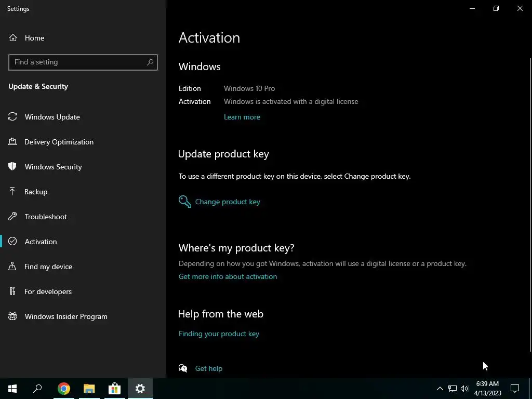Image resolution: width=532 pixels, height=399 pixels.
Task: Show hidden tray icons chevron
Action: [440, 389]
